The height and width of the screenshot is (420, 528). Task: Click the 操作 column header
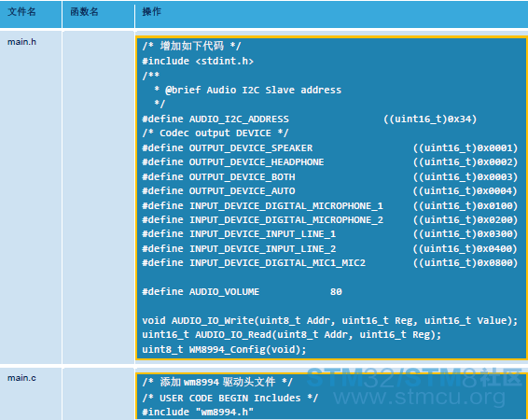tap(151, 12)
